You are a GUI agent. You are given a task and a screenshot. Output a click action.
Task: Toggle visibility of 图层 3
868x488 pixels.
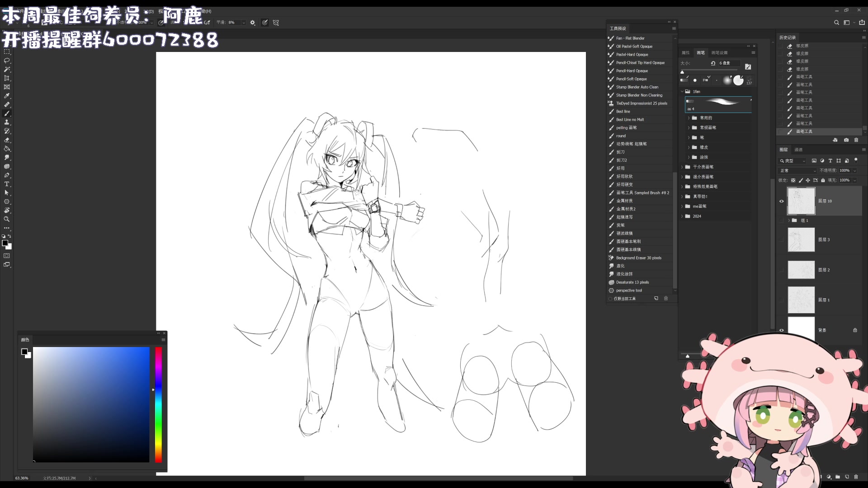point(782,239)
